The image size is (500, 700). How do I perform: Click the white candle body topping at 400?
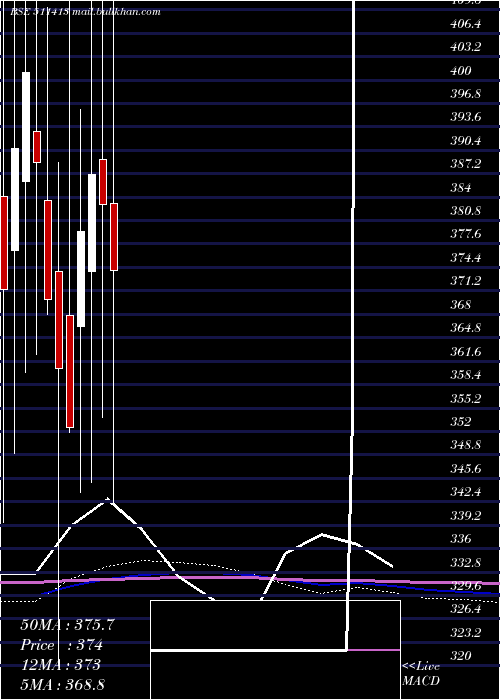tap(26, 127)
